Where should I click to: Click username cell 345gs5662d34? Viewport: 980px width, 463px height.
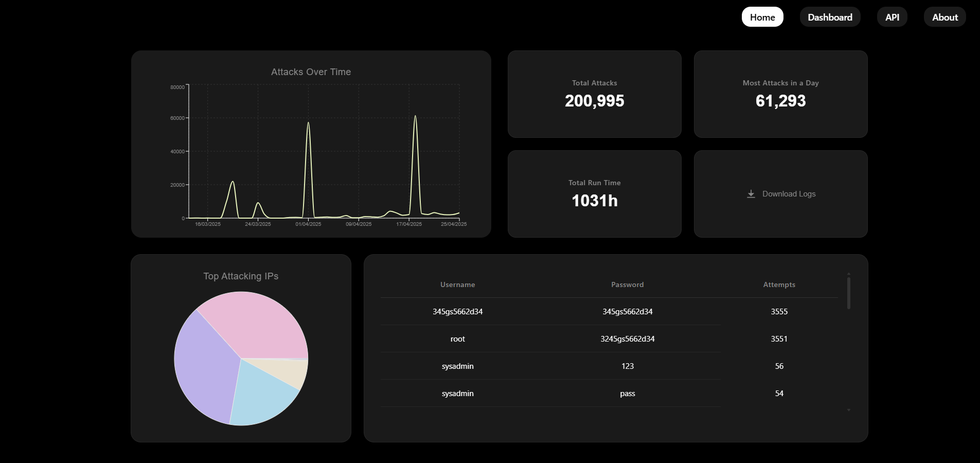(457, 312)
